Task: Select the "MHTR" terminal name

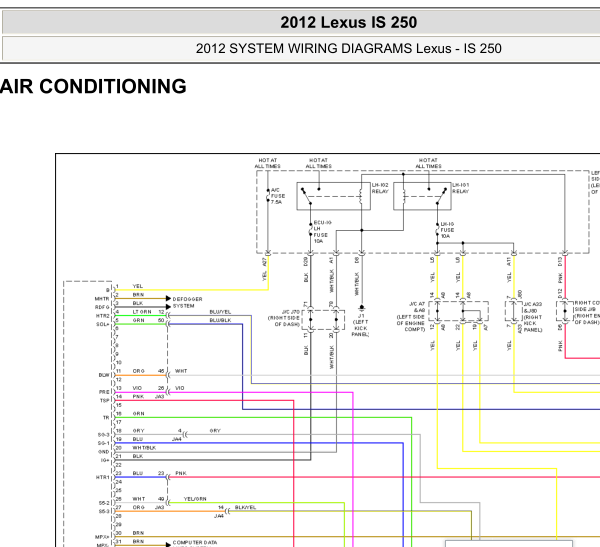Action: click(102, 299)
